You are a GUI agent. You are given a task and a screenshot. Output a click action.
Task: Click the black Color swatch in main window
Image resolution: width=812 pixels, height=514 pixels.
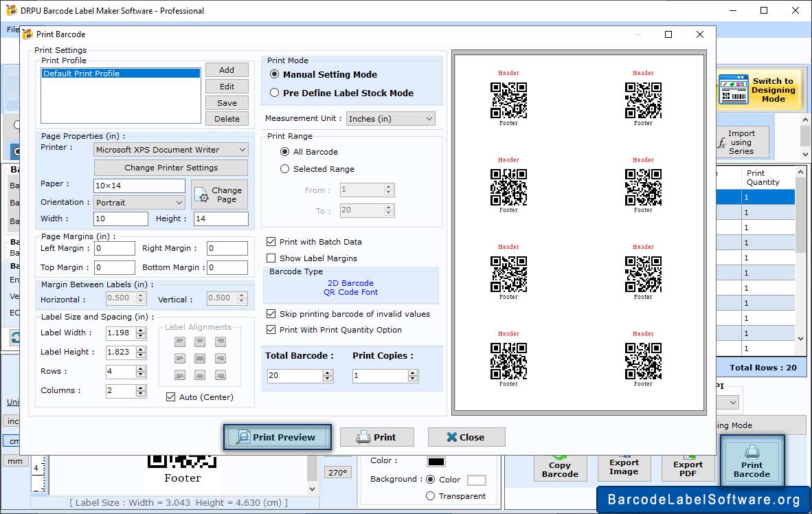pyautogui.click(x=436, y=462)
